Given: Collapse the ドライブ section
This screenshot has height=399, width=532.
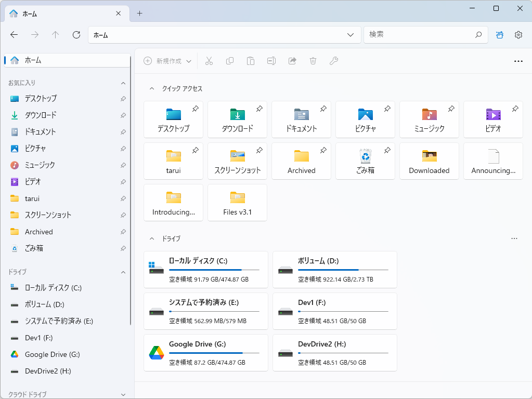Looking at the screenshot, I should point(151,238).
